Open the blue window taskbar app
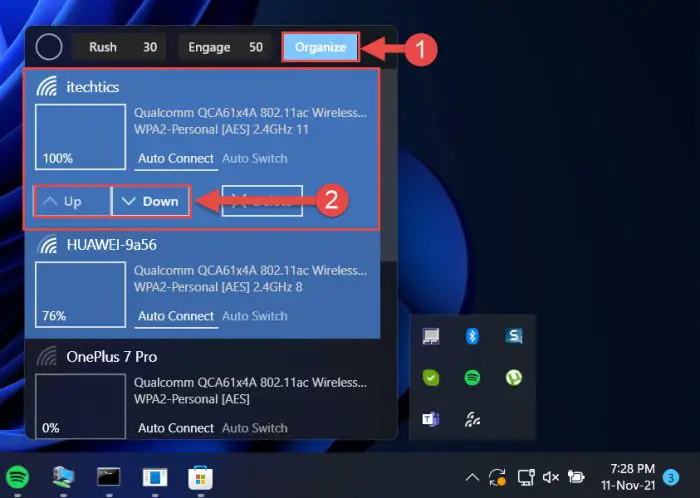 coord(155,477)
